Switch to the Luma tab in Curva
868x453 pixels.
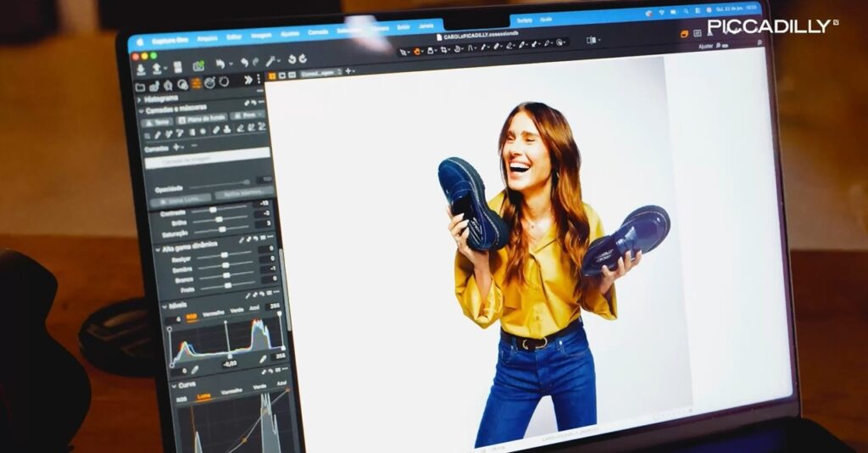[203, 396]
